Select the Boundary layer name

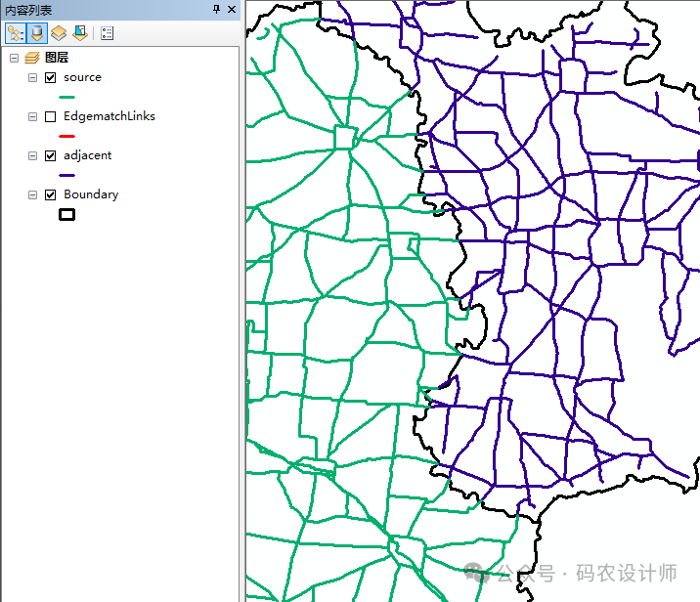pyautogui.click(x=91, y=194)
